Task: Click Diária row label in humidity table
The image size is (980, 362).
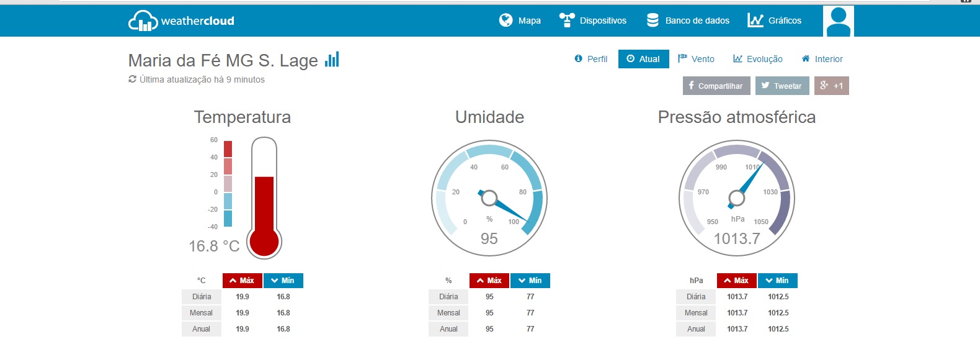Action: [x=448, y=297]
